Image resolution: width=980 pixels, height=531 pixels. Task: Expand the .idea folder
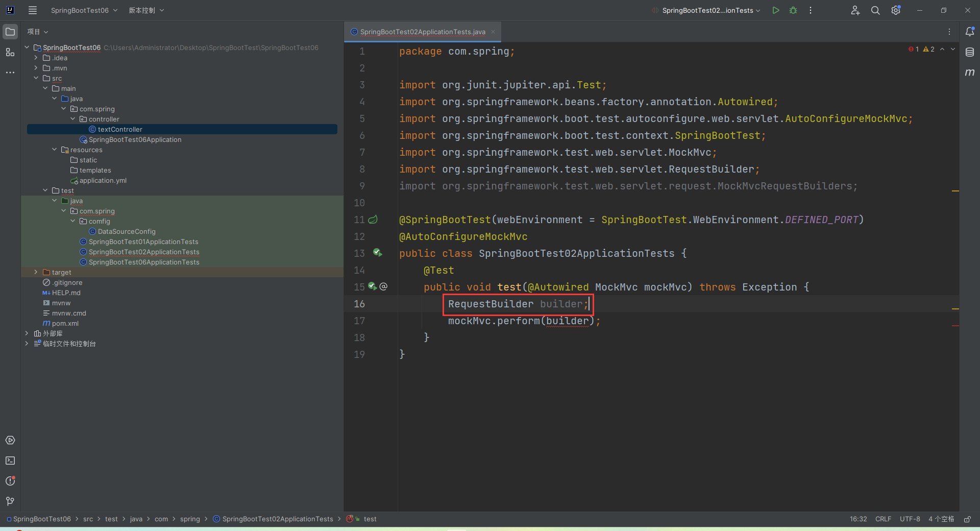36,58
